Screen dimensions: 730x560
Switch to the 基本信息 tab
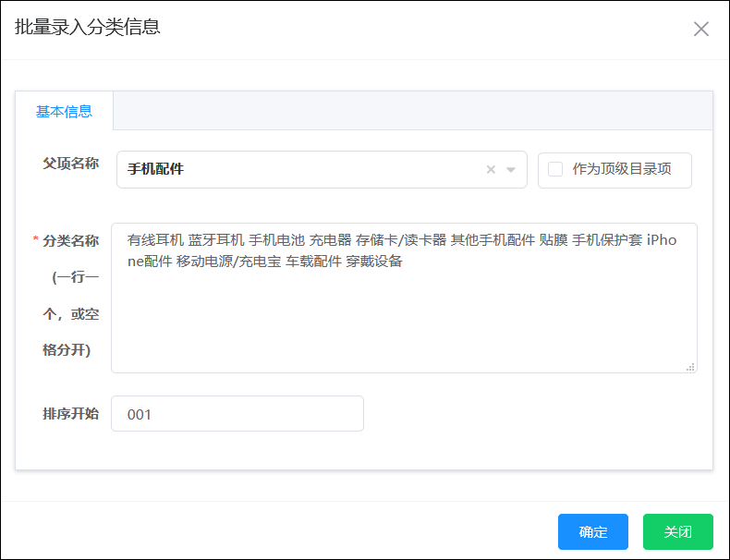[64, 111]
